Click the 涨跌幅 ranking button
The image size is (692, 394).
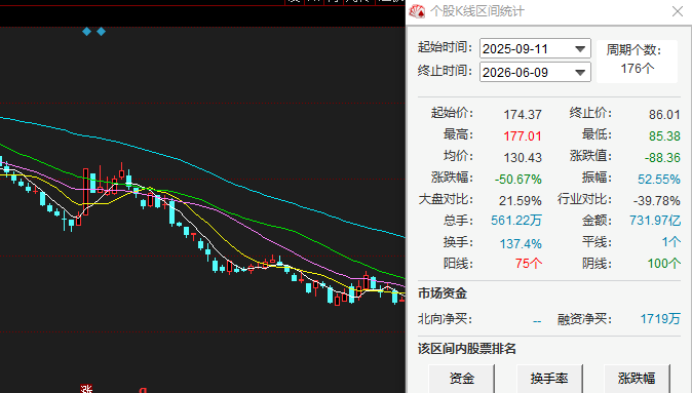coord(637,379)
